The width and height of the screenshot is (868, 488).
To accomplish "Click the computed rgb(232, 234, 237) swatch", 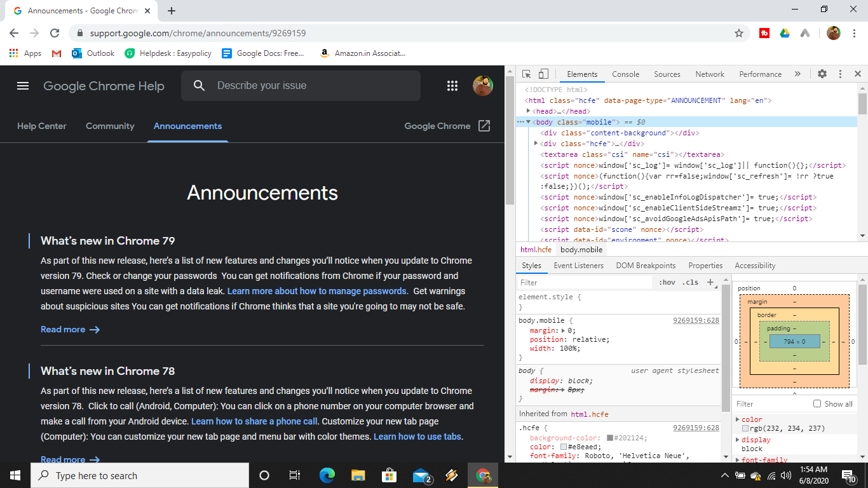I will pos(745,429).
